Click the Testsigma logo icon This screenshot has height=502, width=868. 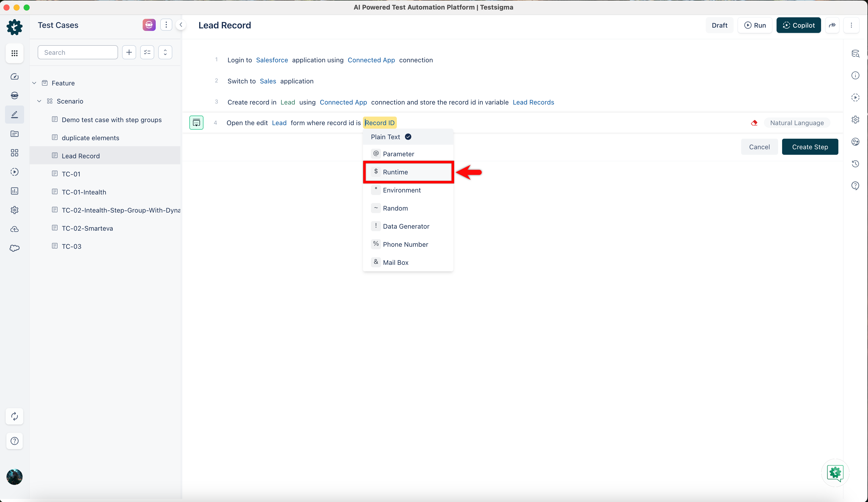click(x=15, y=27)
